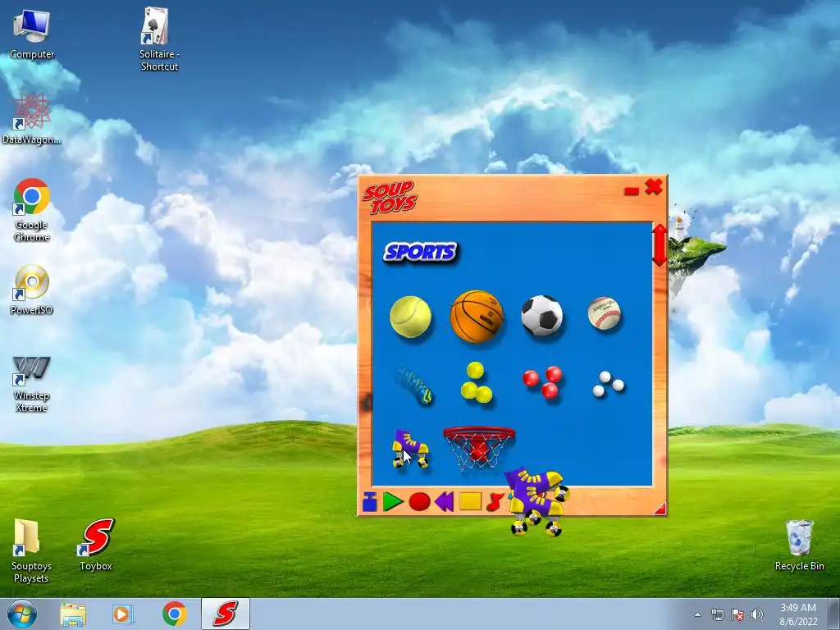
Task: Select the Recycle Bin icon
Action: tap(799, 546)
